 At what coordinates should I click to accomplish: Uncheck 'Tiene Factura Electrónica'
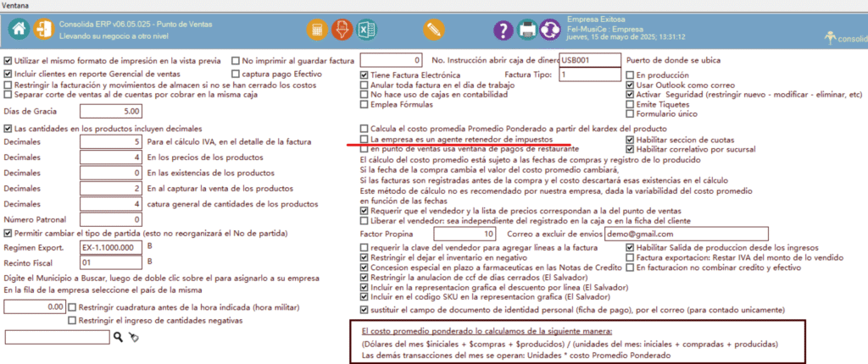tap(364, 75)
